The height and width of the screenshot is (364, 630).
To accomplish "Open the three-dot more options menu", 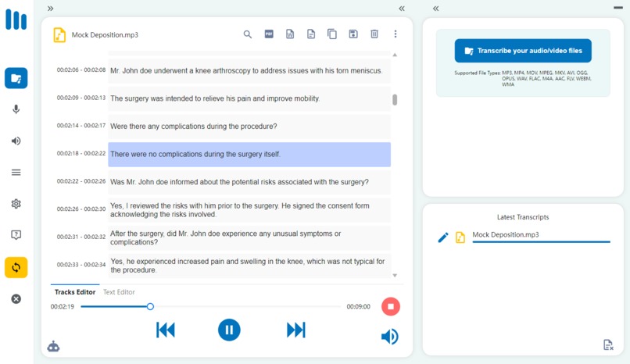I will pos(396,34).
